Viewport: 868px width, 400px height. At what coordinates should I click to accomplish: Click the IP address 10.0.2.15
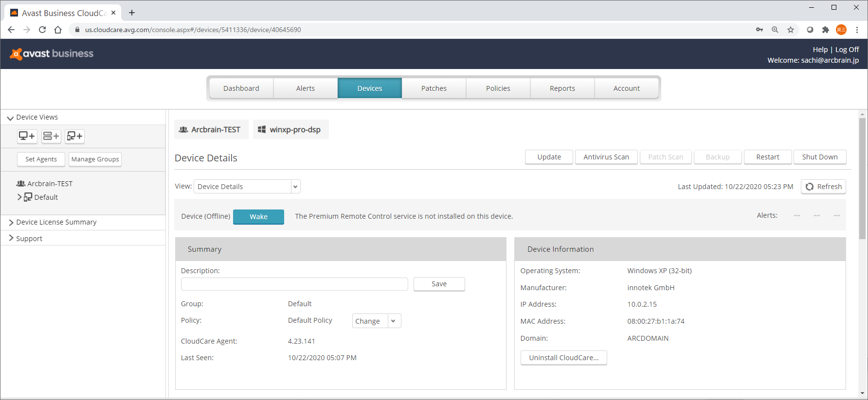[x=642, y=304]
